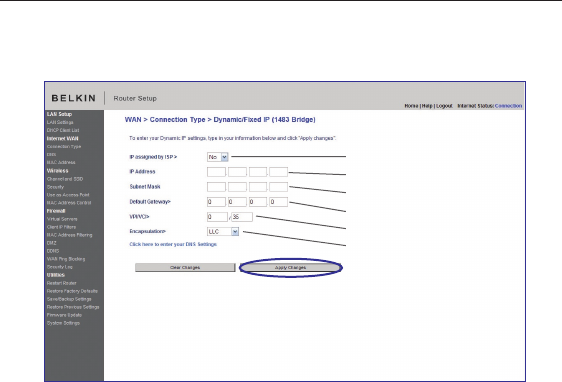This screenshot has height=382, width=562.
Task: Open MAC Address Control in the sidebar
Action: tap(69, 203)
